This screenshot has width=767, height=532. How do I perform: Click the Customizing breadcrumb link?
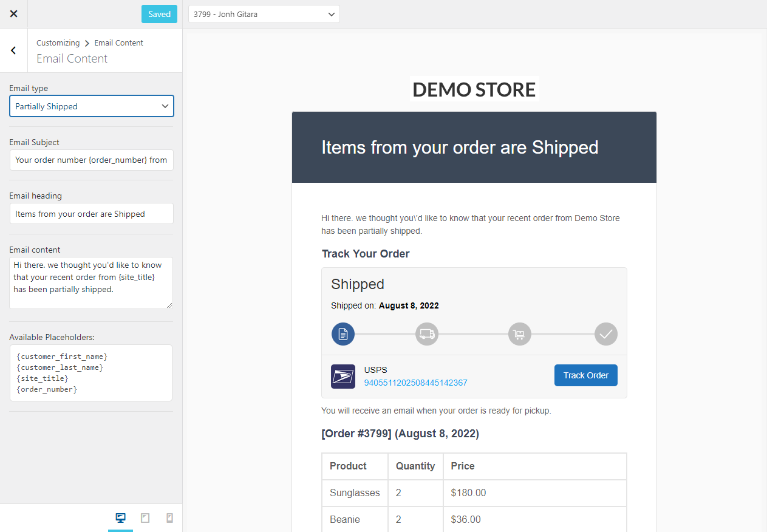(58, 43)
